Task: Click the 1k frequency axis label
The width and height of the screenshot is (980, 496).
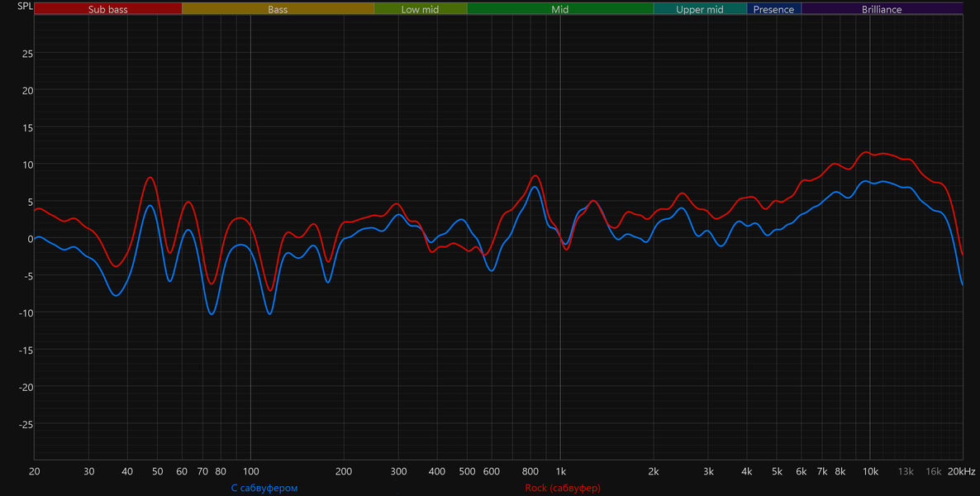Action: (560, 471)
